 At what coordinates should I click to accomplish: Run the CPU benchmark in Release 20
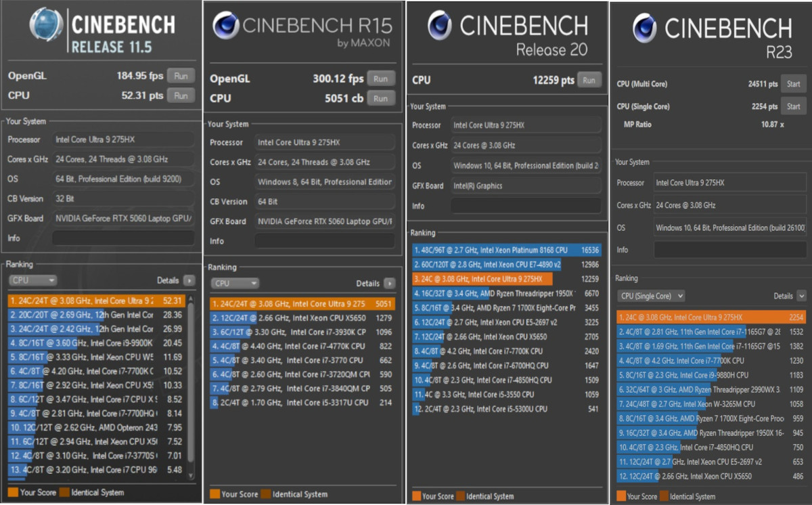589,80
